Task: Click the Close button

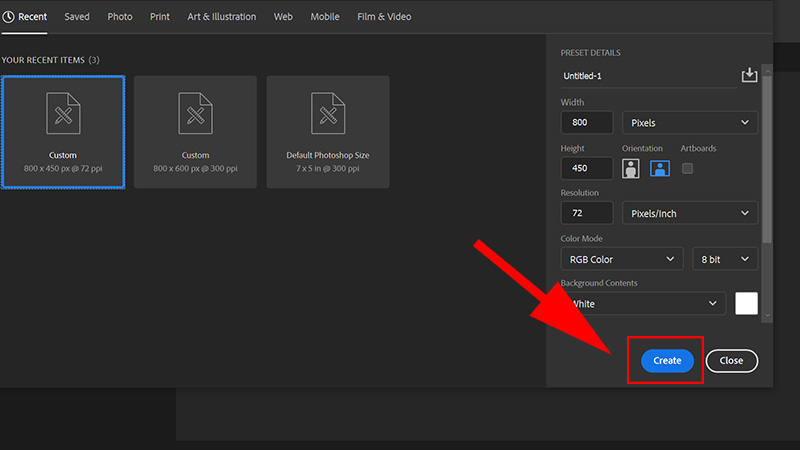Action: (x=732, y=361)
